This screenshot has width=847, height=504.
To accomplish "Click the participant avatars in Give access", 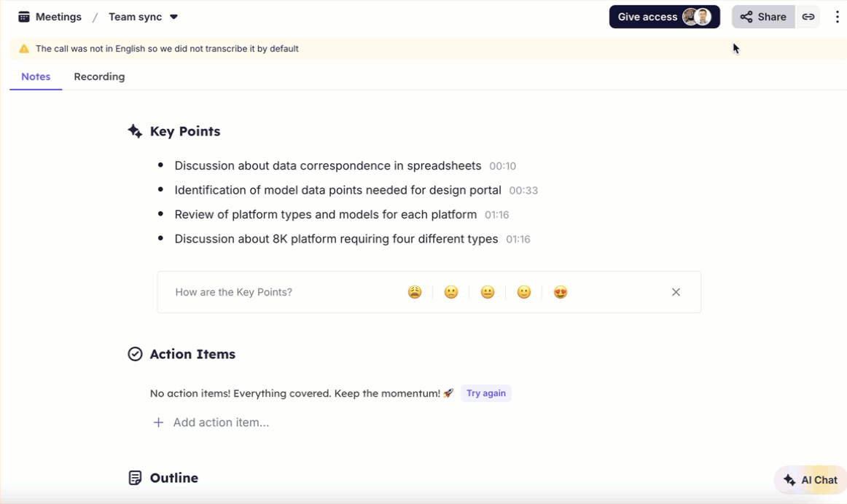I will point(696,17).
